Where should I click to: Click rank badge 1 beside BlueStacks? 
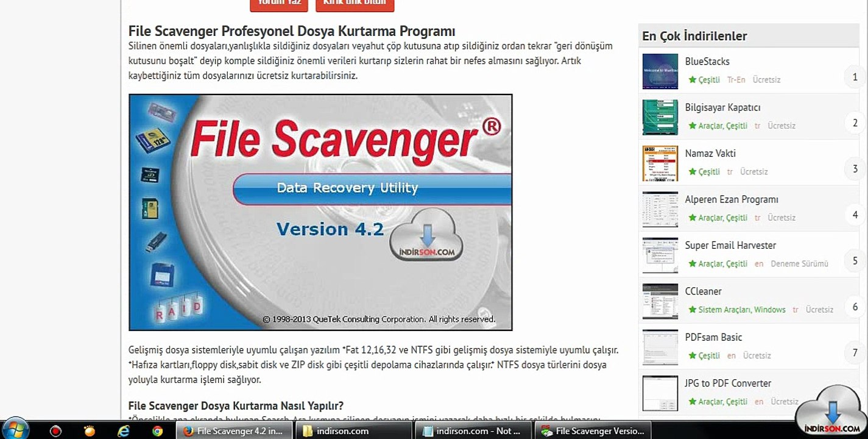pyautogui.click(x=855, y=77)
